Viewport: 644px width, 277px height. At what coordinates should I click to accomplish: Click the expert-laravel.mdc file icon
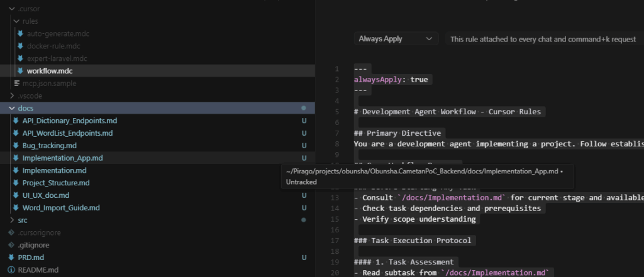[x=20, y=58]
